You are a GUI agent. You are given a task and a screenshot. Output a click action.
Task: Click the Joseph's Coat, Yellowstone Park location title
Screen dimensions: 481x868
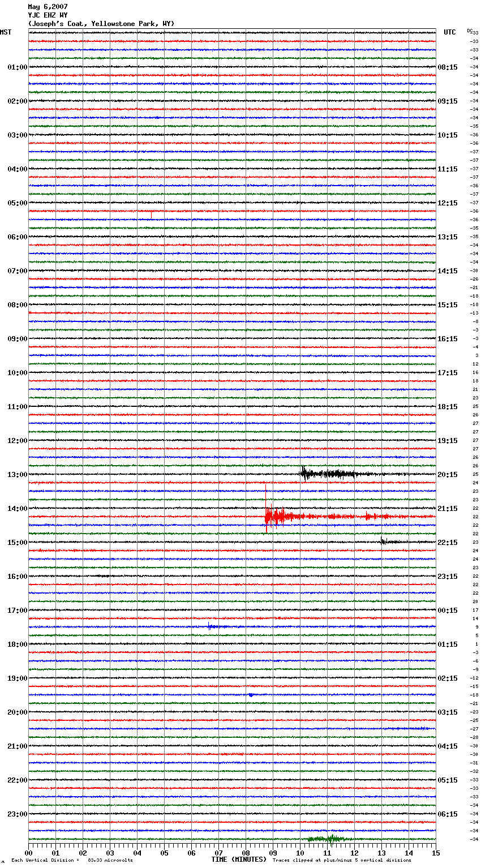pos(101,24)
